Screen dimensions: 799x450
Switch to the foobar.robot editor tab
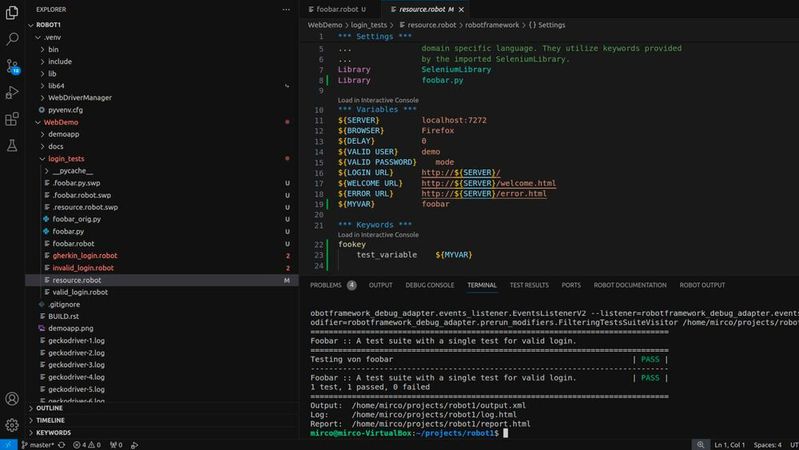coord(337,9)
